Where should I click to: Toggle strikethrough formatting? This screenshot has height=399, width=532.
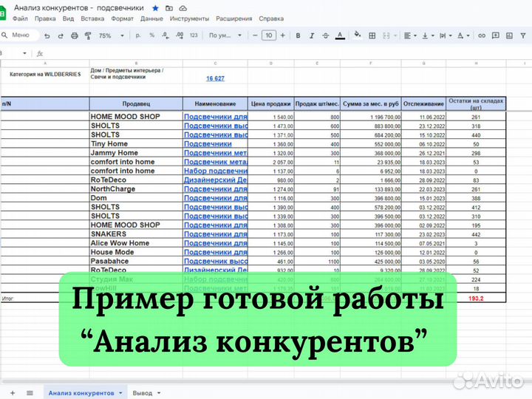click(325, 35)
